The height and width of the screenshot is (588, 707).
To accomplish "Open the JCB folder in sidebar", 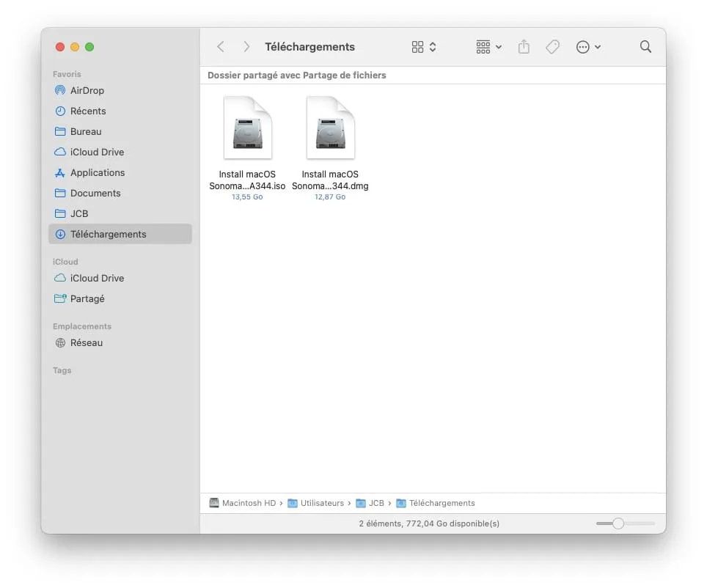I will (120, 213).
